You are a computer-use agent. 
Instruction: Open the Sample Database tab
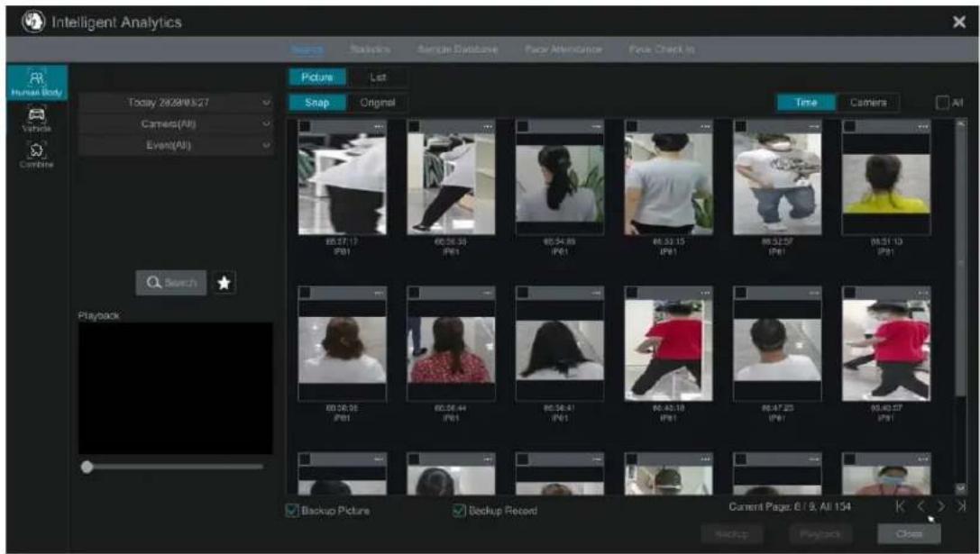point(457,50)
